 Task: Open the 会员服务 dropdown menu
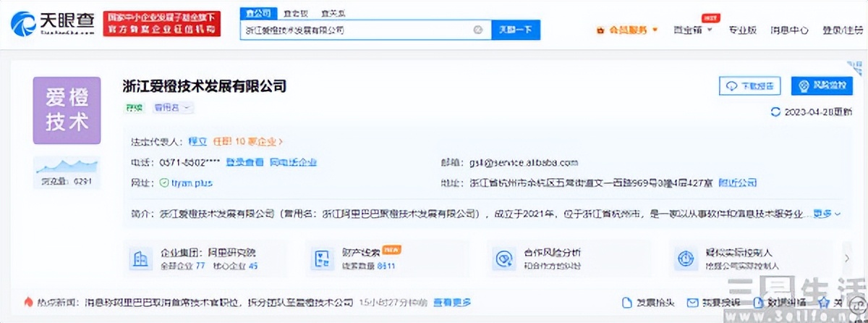tap(626, 30)
